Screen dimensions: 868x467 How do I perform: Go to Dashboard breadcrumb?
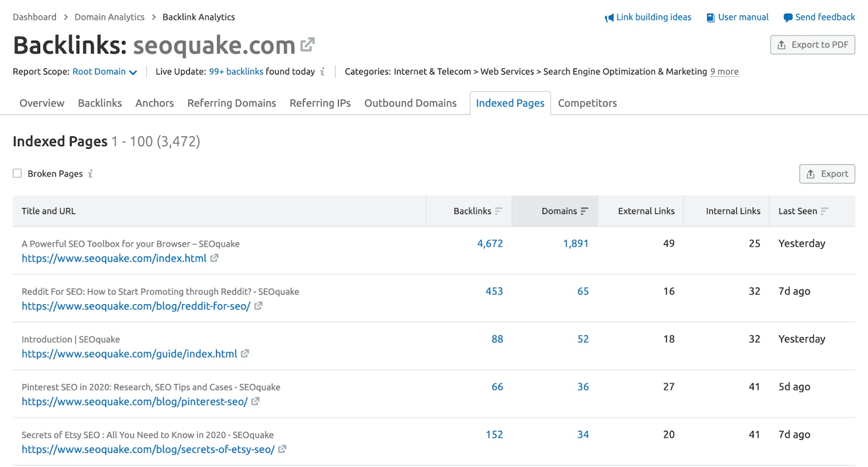point(35,17)
